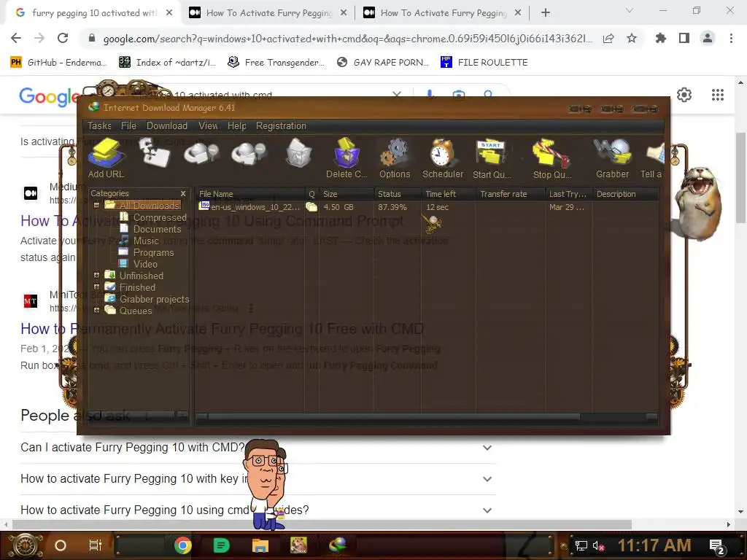Click the Stop Queue icon
747x560 pixels.
point(551,153)
